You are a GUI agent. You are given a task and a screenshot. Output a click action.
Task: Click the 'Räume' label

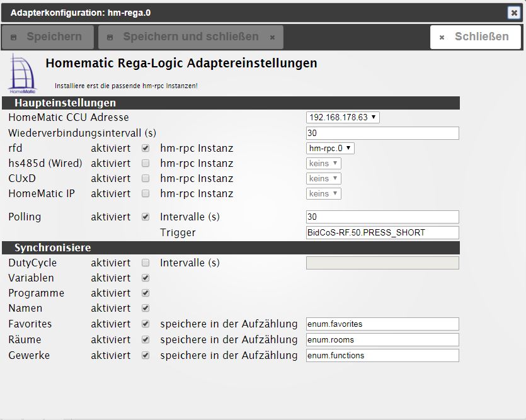point(25,339)
